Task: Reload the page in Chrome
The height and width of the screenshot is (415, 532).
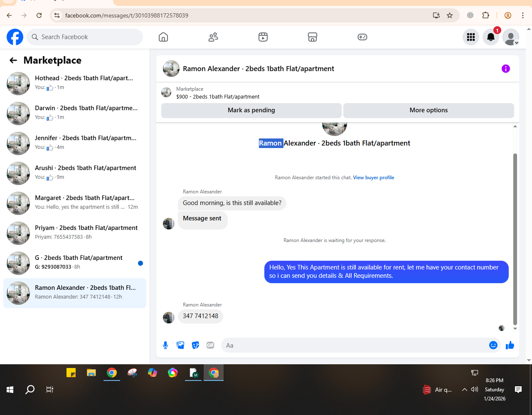Action: point(39,15)
